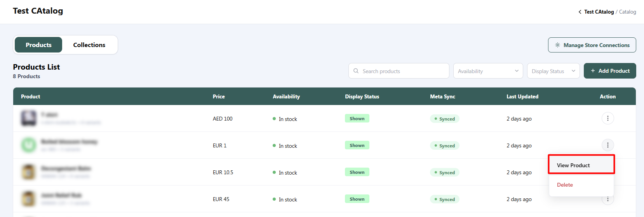Click In stock status in EUR 45 row
644x217 pixels.
pos(285,199)
